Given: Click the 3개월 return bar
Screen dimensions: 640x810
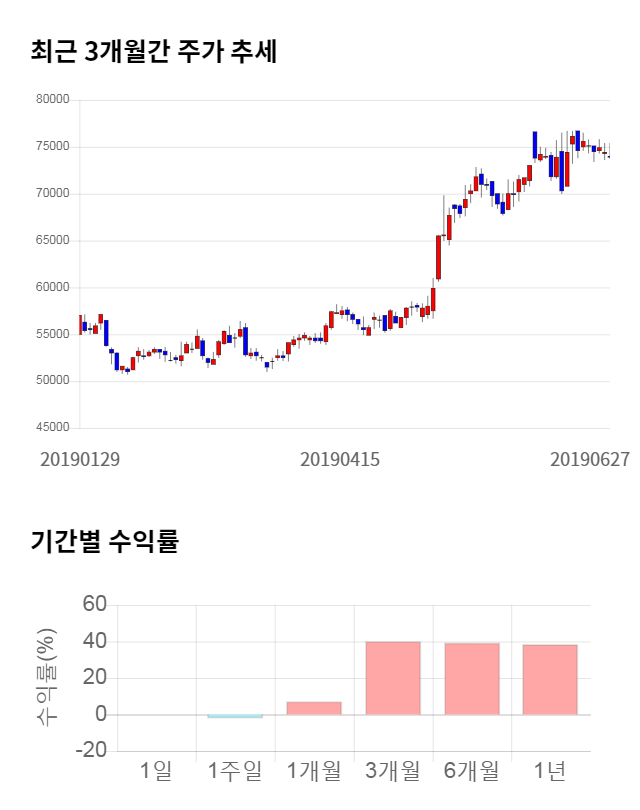Looking at the screenshot, I should (x=393, y=678).
